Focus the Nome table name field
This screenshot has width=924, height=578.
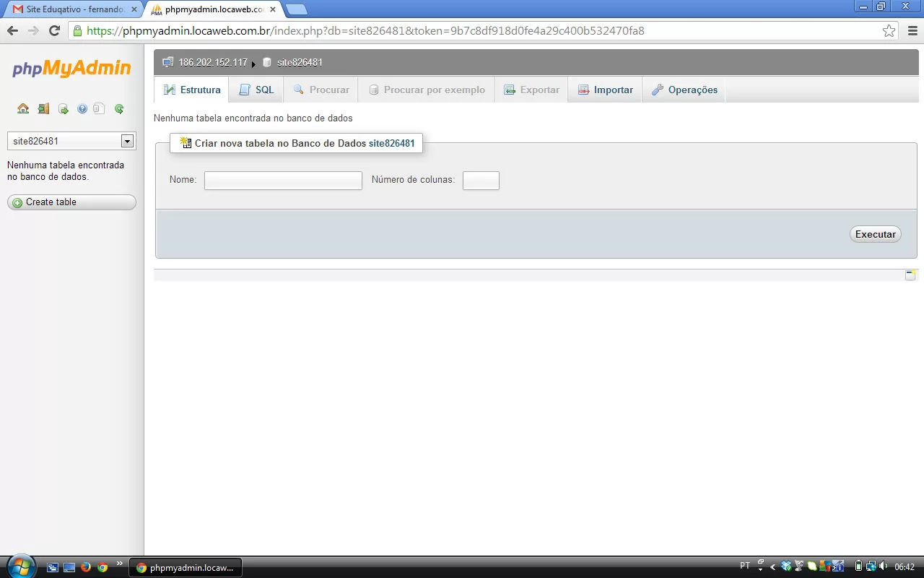click(283, 181)
